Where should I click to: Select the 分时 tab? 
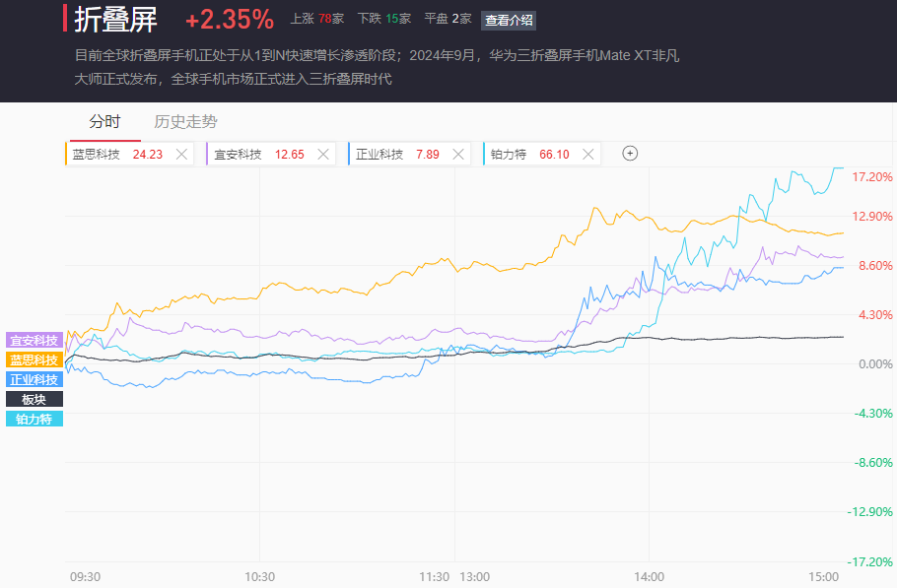coord(104,122)
